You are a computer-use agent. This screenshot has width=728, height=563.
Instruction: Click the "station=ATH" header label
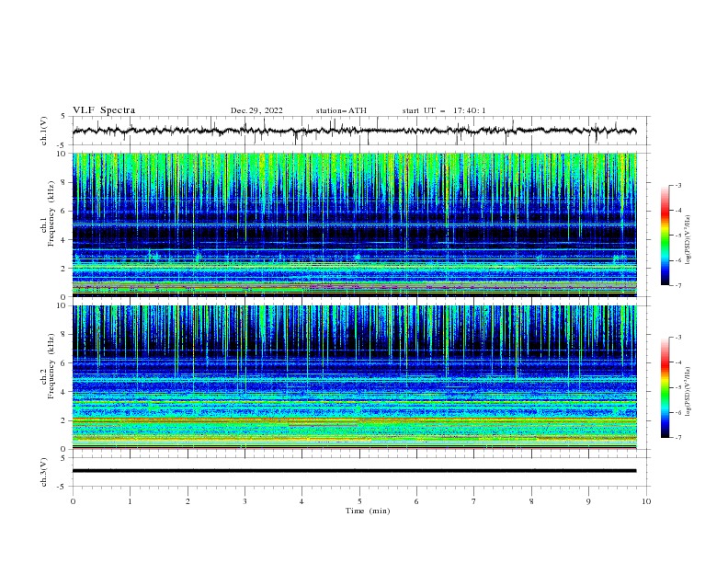coord(341,110)
